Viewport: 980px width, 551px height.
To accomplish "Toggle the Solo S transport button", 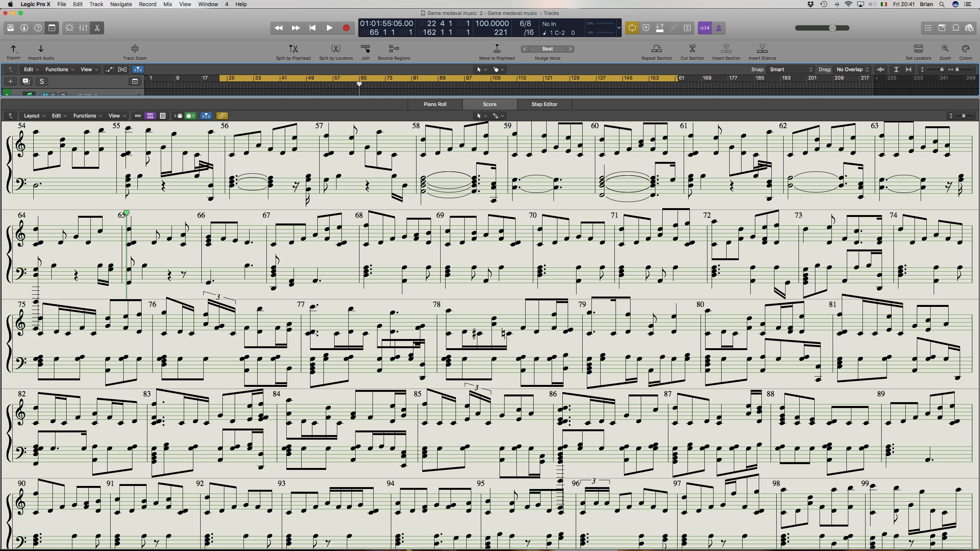I will (x=687, y=28).
